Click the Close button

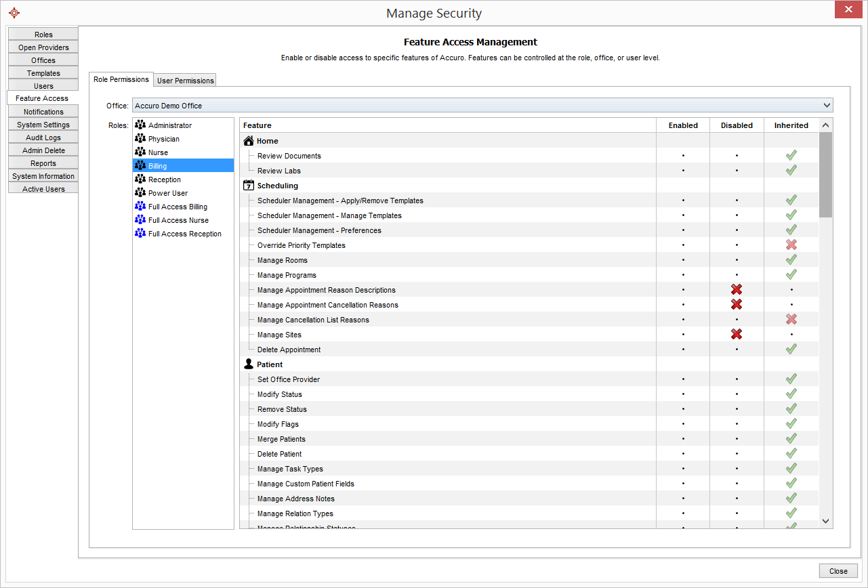point(838,570)
